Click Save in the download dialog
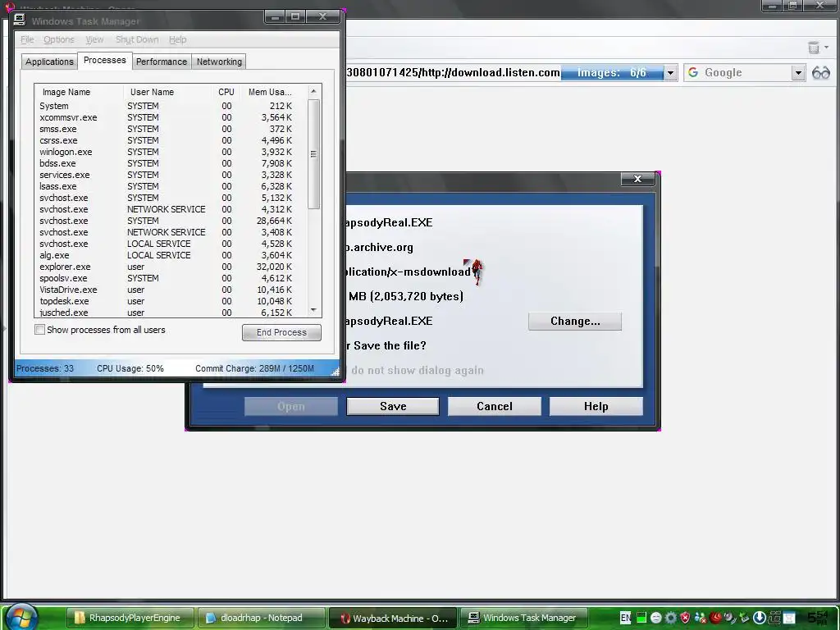The image size is (840, 630). tap(393, 406)
